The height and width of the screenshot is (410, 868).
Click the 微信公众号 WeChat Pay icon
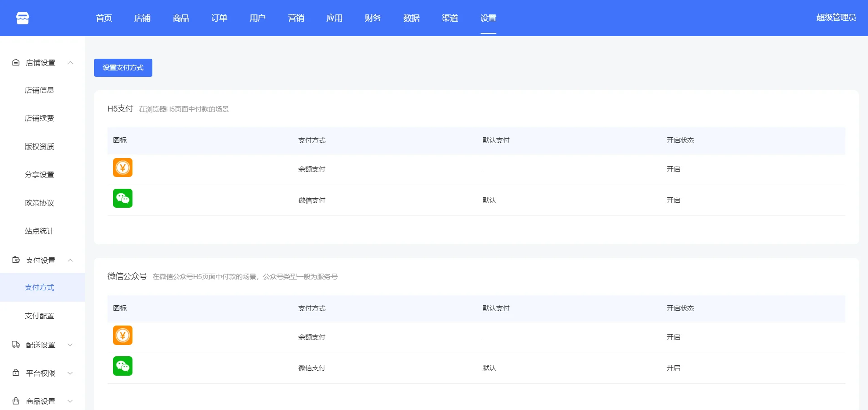[123, 366]
